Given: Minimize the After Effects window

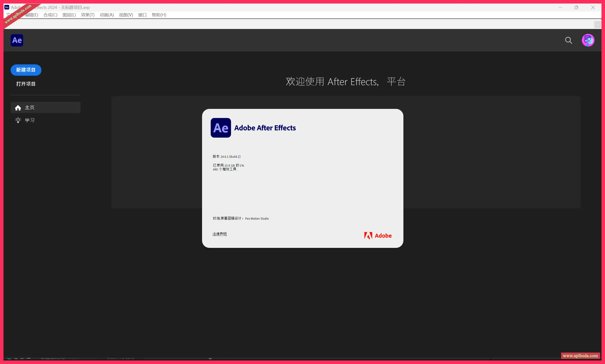Looking at the screenshot, I should point(560,7).
